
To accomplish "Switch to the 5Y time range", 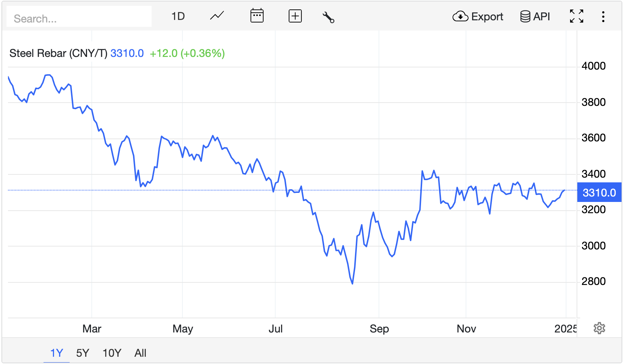I will coord(83,353).
